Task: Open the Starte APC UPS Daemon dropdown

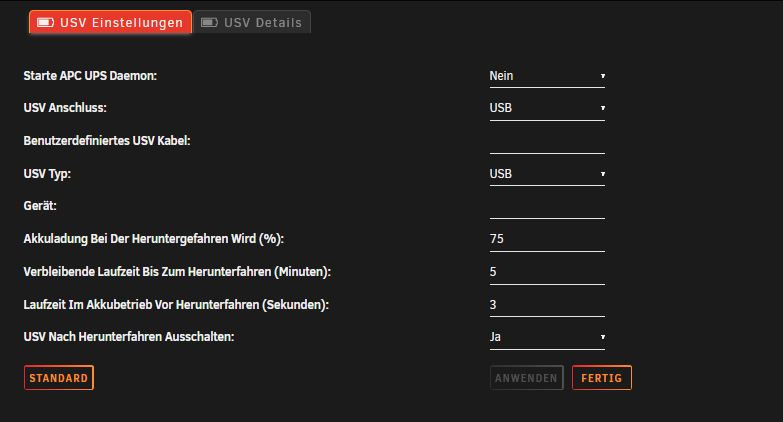Action: coord(547,76)
